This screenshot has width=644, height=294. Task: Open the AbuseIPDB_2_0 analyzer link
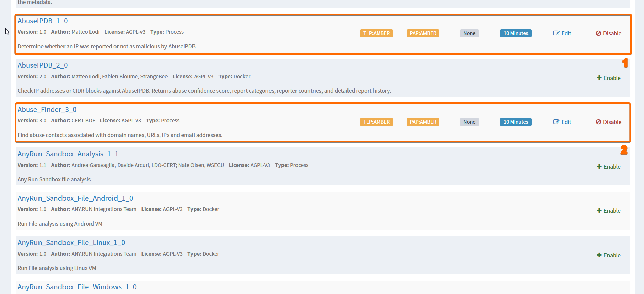pos(43,65)
